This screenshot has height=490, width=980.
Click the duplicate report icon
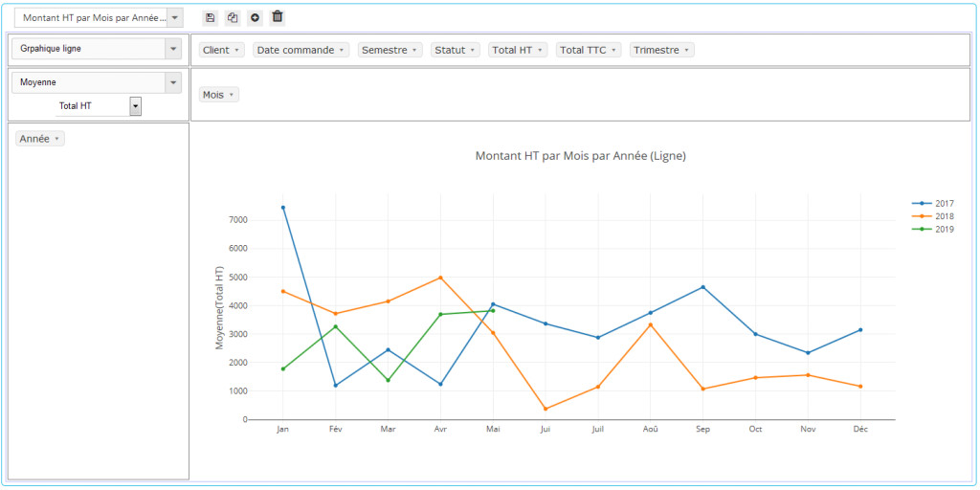coord(233,17)
